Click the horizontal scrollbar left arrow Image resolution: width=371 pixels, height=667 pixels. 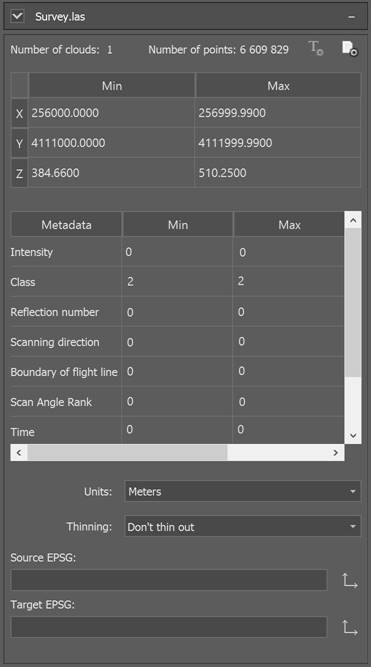click(19, 453)
